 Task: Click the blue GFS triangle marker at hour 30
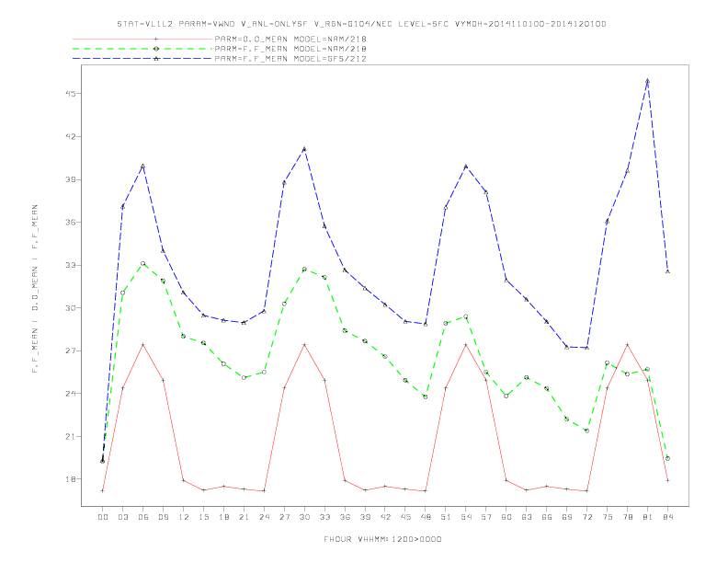(304, 149)
